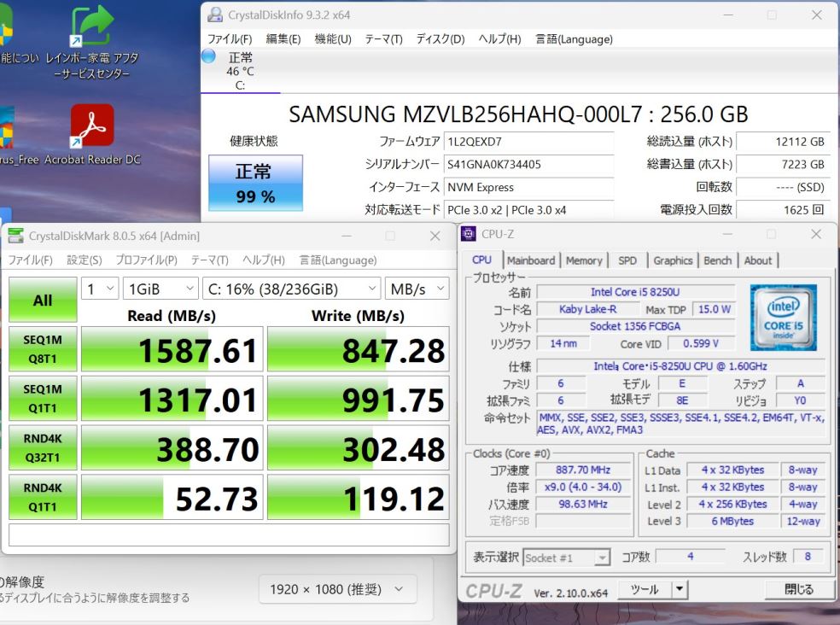840x625 pixels.
Task: Open テーマ(T) menu in CrystalDiskInfo
Action: tap(383, 39)
